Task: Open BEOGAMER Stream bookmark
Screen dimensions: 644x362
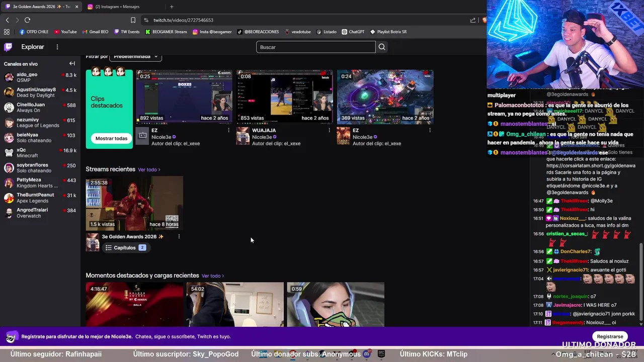Action: click(166, 32)
